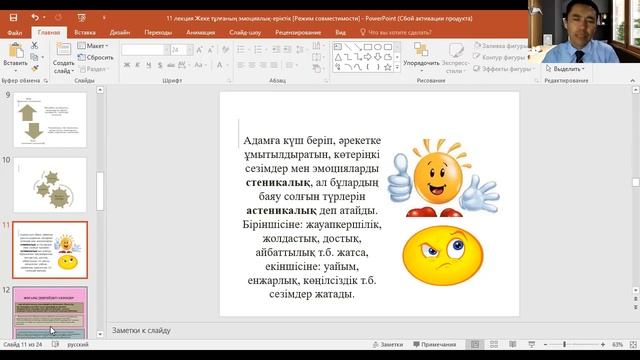640x360 pixels.
Task: Zoom out with the minus button
Action: pyautogui.click(x=546, y=344)
